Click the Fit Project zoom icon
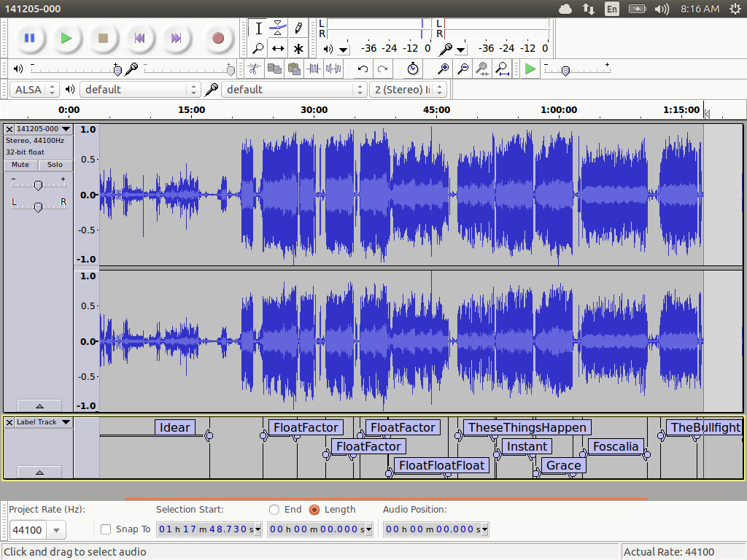This screenshot has height=560, width=747. coord(502,69)
